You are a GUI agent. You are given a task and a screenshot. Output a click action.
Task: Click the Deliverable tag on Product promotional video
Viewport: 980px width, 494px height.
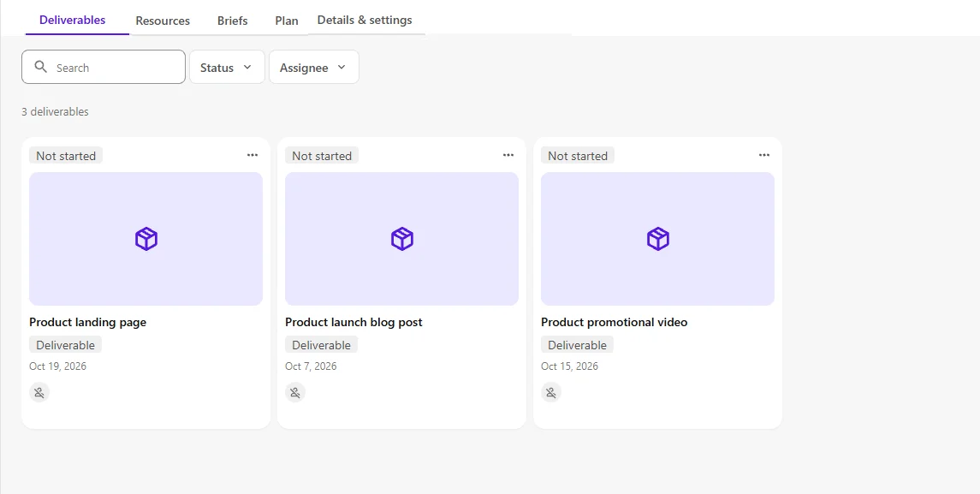pyautogui.click(x=578, y=344)
